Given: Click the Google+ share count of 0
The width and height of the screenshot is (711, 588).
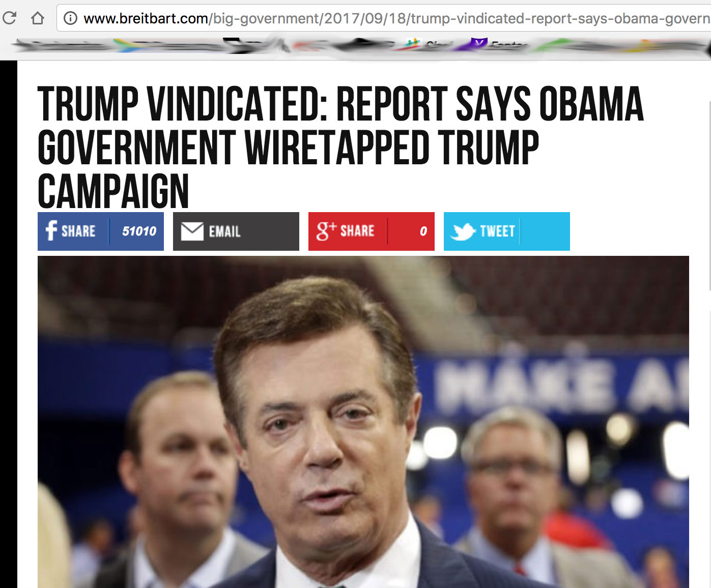Looking at the screenshot, I should [423, 231].
